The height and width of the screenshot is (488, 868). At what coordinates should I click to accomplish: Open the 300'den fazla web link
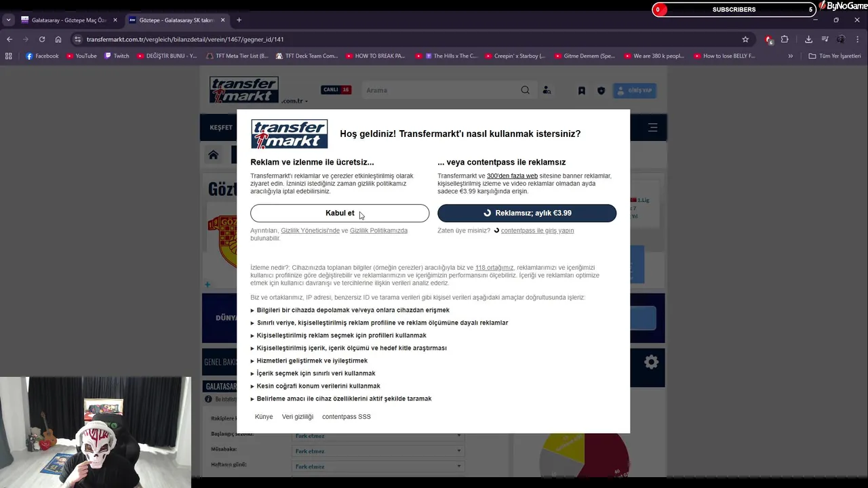coord(512,176)
